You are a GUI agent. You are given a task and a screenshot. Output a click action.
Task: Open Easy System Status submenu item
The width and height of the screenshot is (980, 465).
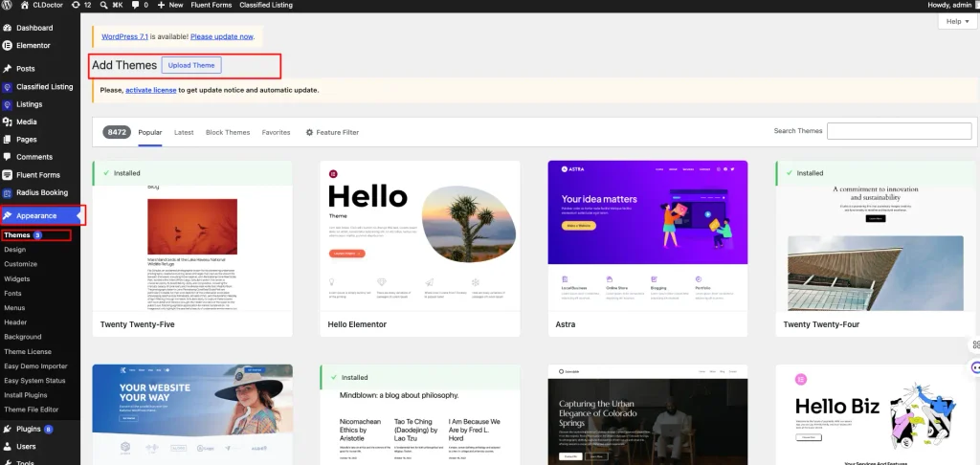(34, 380)
